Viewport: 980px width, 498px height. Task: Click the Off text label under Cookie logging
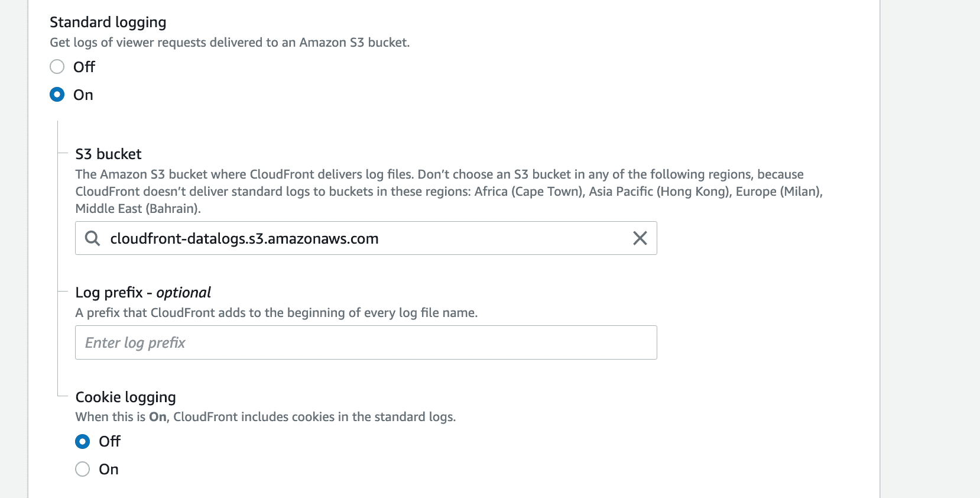click(110, 441)
